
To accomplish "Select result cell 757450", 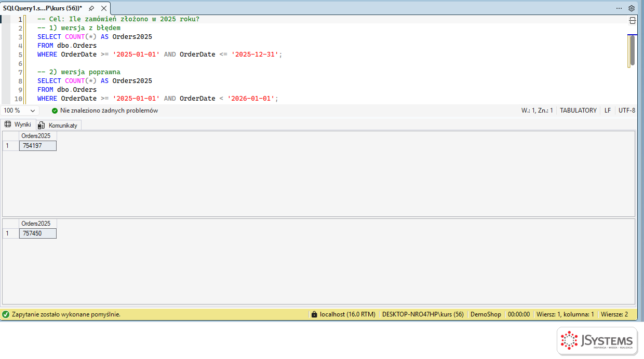I will pos(37,233).
